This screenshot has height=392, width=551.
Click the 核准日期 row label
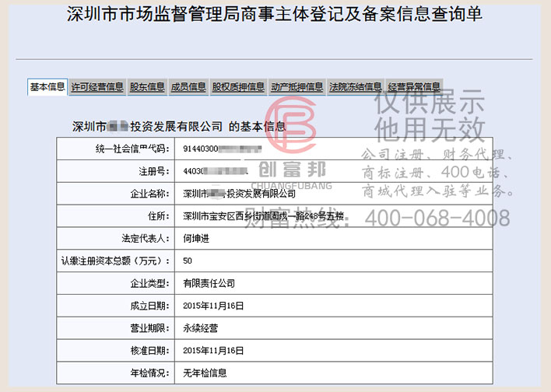click(149, 351)
